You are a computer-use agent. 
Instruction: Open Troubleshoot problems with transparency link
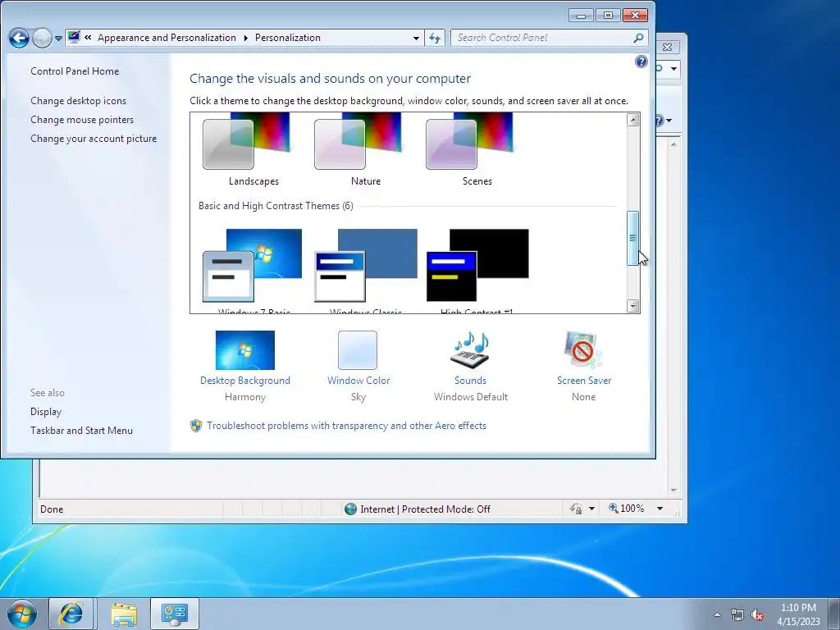(347, 426)
